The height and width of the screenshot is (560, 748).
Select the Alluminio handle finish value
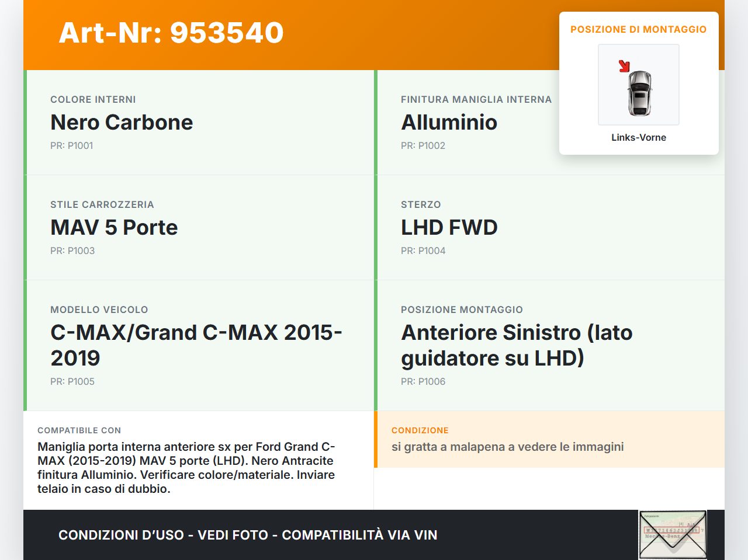pos(449,123)
